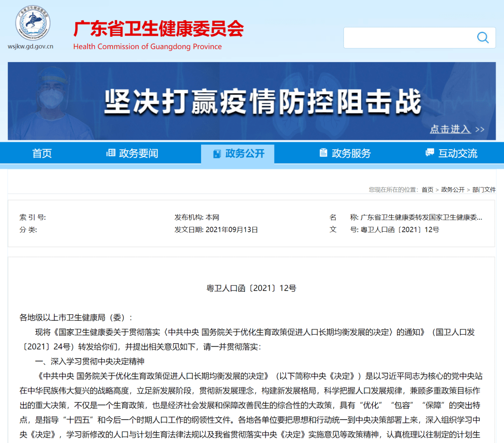Click 政务公开 in the breadcrumb
This screenshot has width=504, height=443.
(453, 189)
